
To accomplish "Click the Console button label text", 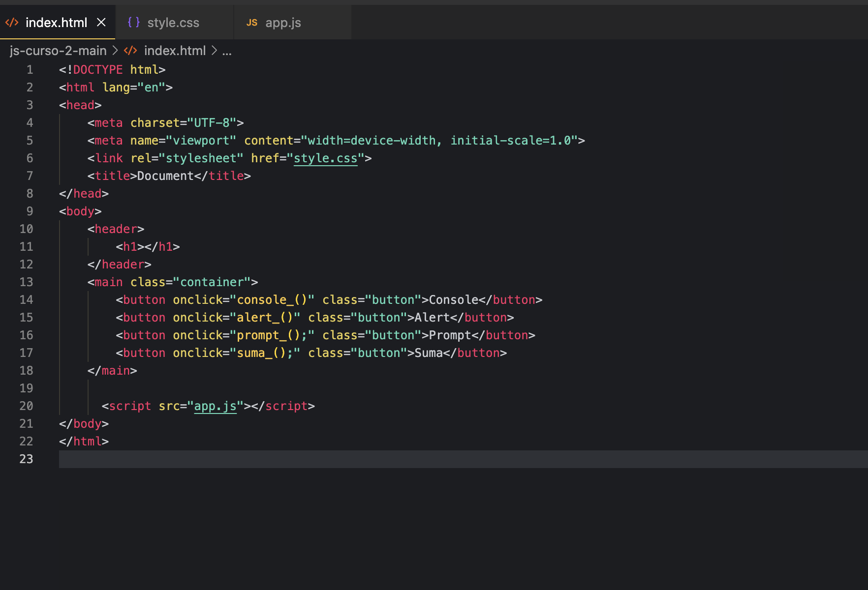I will click(x=454, y=300).
